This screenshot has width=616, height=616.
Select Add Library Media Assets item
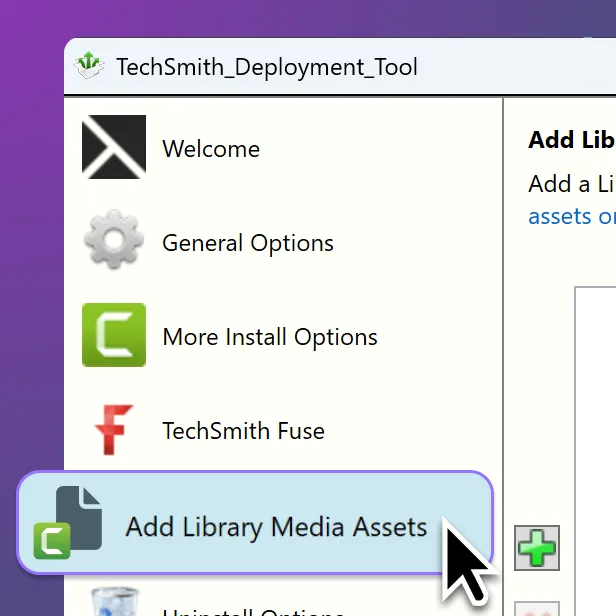(255, 522)
